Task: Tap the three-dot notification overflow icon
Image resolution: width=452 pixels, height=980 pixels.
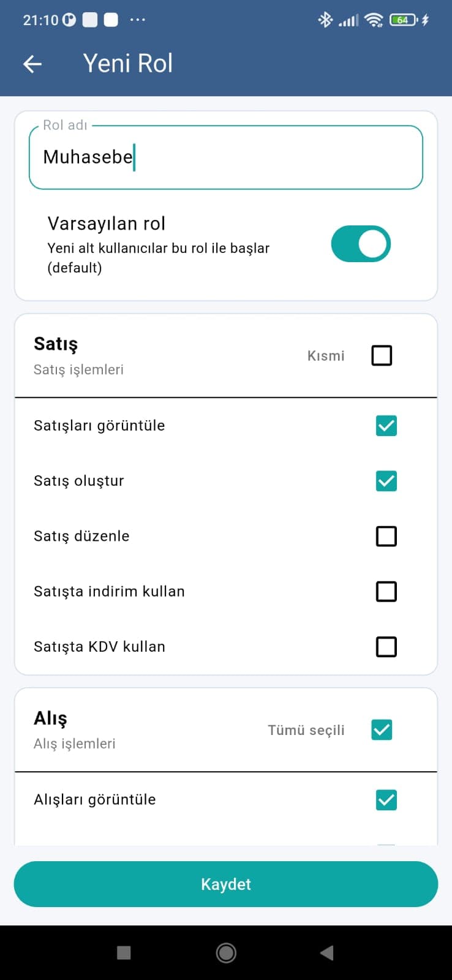Action: (x=138, y=20)
